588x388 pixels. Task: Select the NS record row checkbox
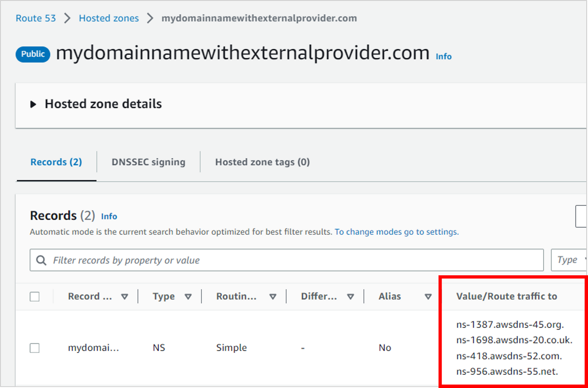click(x=35, y=348)
